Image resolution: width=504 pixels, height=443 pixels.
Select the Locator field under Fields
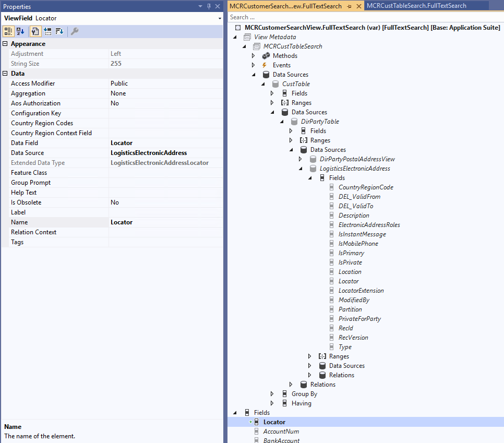274,422
